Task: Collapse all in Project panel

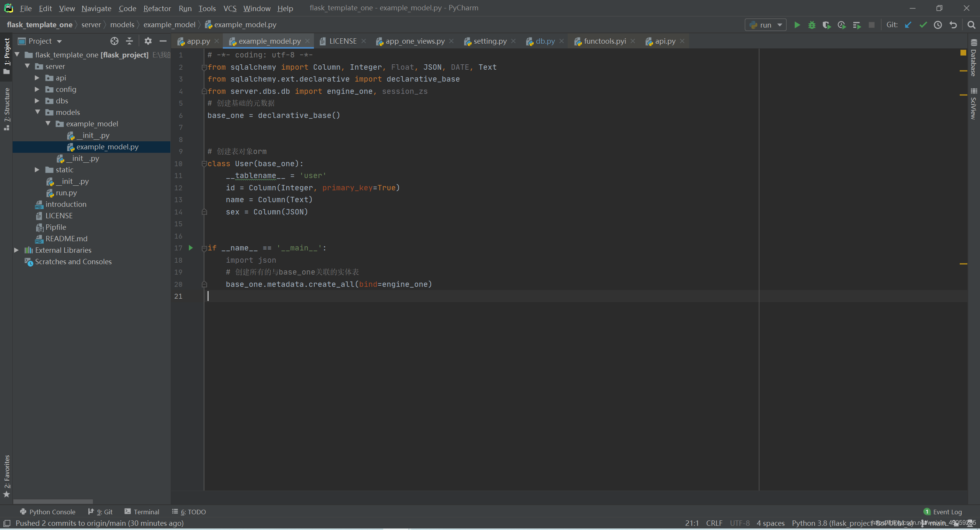Action: [x=129, y=41]
